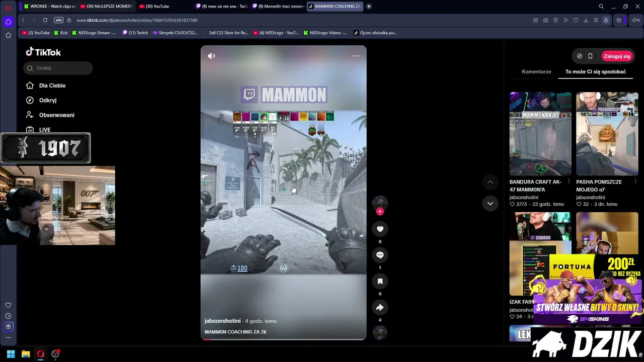Select the To może Ci się spodobać tab

tap(596, 71)
